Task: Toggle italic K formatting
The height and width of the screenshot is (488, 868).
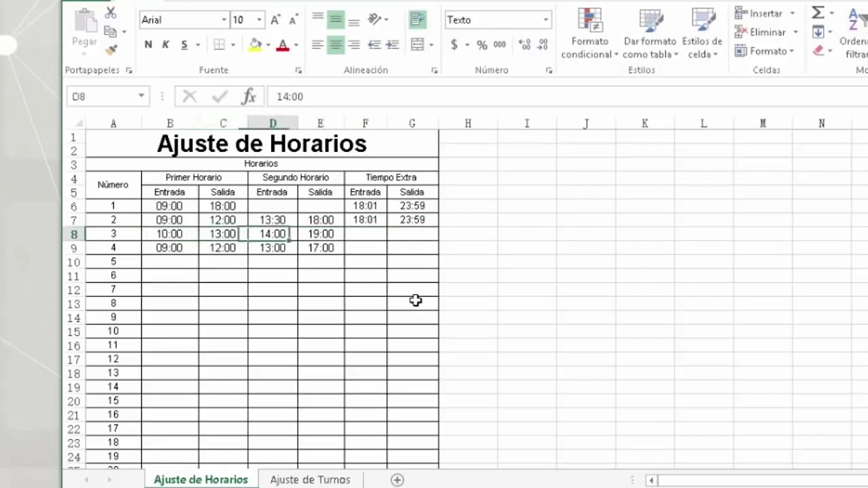Action: pyautogui.click(x=165, y=45)
